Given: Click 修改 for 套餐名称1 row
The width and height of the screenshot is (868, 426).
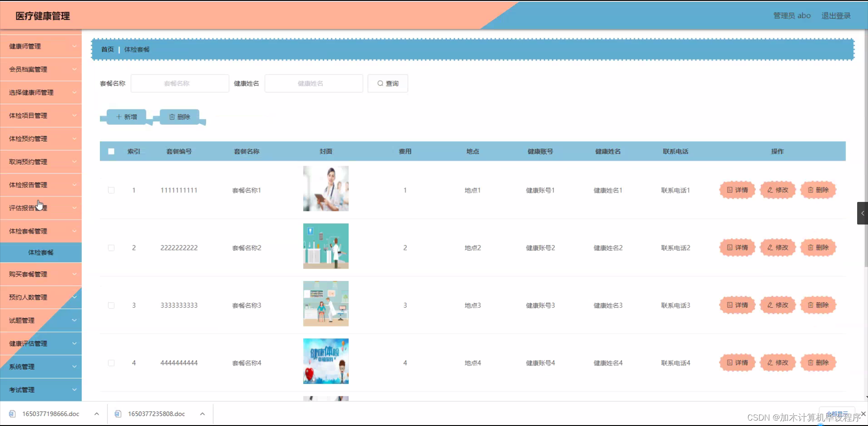Looking at the screenshot, I should pyautogui.click(x=778, y=190).
